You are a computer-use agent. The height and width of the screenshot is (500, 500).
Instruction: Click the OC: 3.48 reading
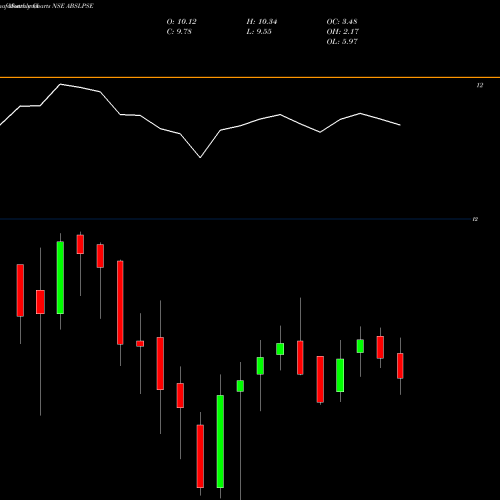342,22
